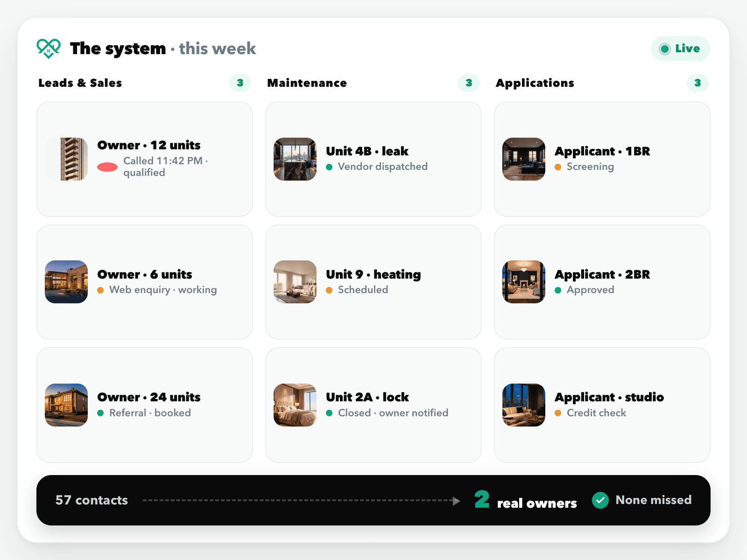
Task: Click the green dot beside Closed owner notified
Action: [x=329, y=413]
